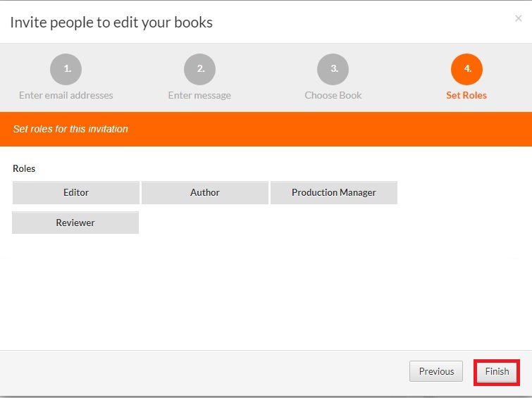
Task: Click the Roles heading label
Action: coord(24,169)
